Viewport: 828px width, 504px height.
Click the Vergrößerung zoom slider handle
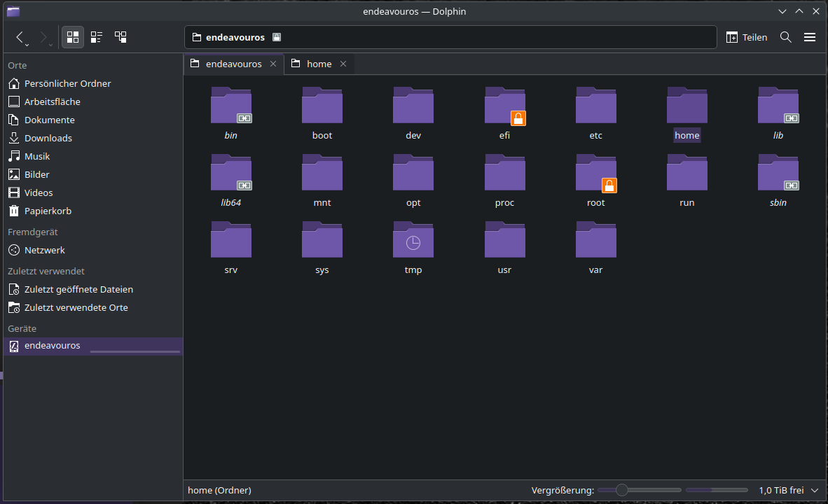pos(622,490)
